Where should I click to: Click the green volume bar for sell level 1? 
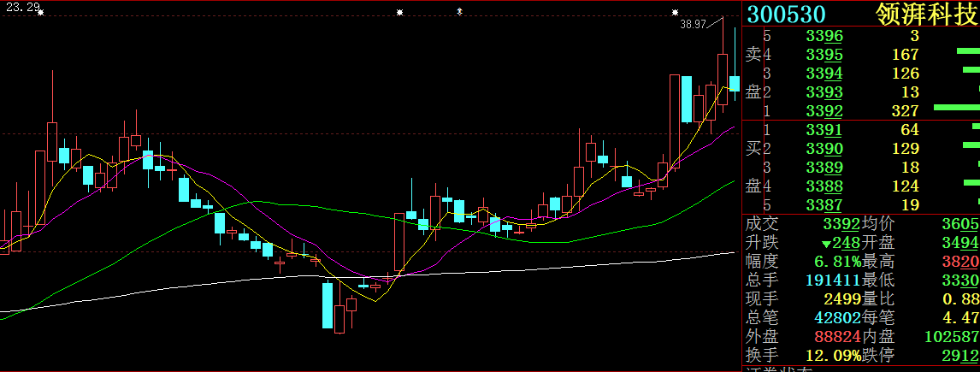tap(954, 108)
